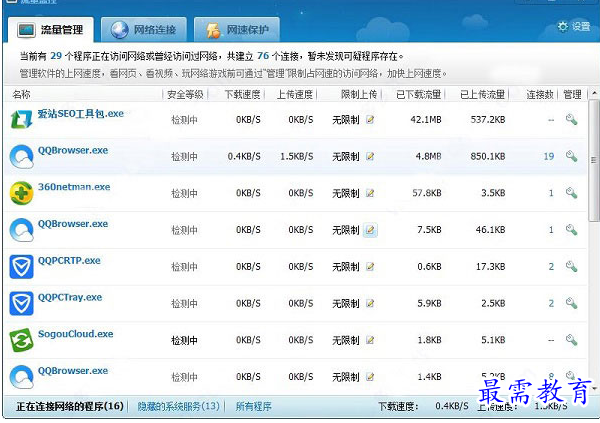Click the SogouCloud.exe name link
This screenshot has width=600, height=423.
coord(75,334)
